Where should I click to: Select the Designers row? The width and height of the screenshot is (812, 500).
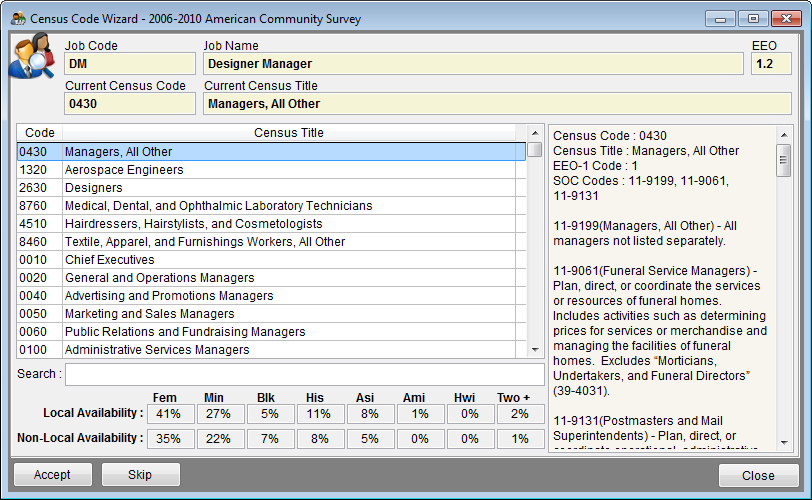click(x=271, y=188)
